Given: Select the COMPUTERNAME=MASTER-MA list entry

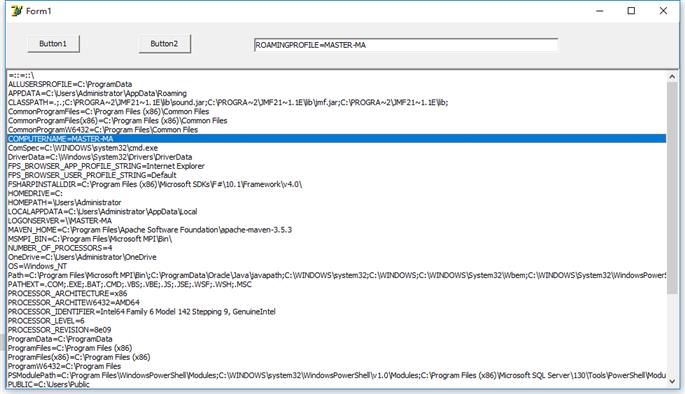Looking at the screenshot, I should point(337,139).
